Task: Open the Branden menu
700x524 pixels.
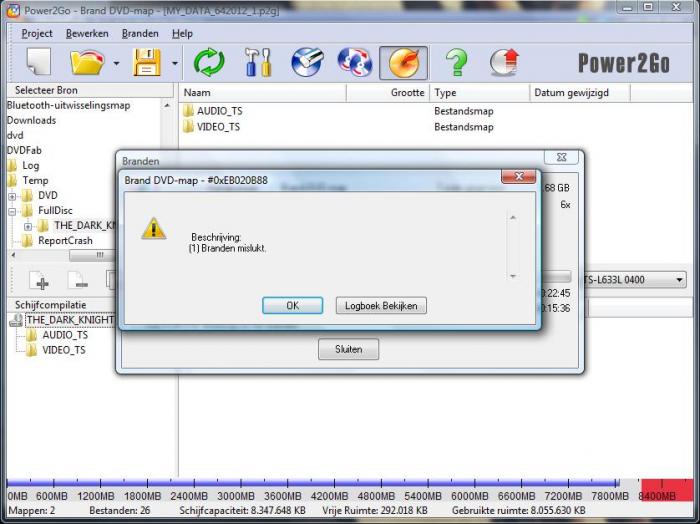Action: (x=140, y=33)
